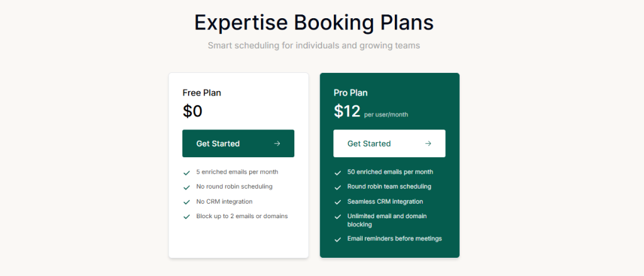Click the $0 price on Free Plan
The width and height of the screenshot is (644, 276).
coord(192,111)
